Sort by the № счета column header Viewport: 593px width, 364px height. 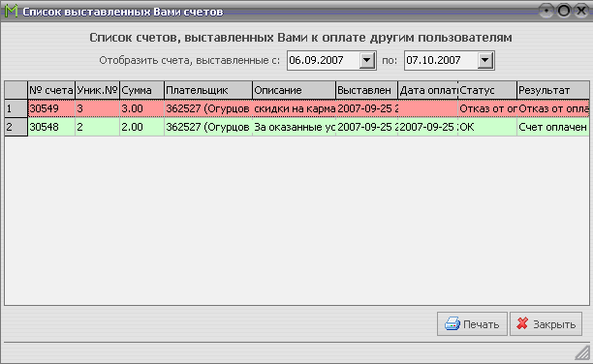click(x=51, y=90)
